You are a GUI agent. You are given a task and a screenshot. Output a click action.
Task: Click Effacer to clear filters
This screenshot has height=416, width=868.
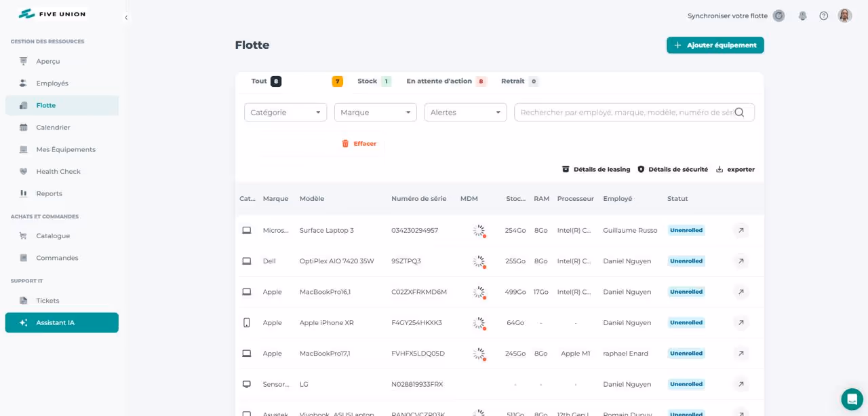[359, 144]
